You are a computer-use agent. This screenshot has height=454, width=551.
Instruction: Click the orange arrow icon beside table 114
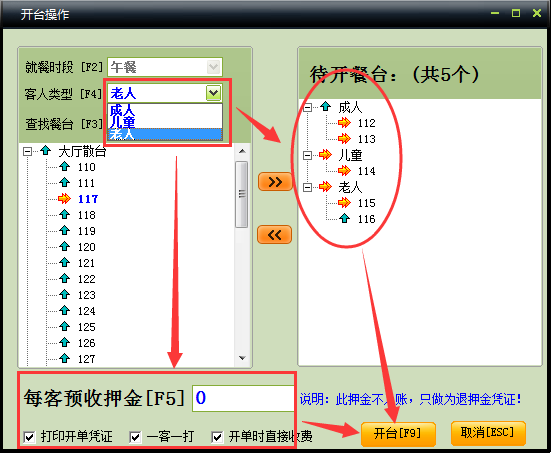click(344, 171)
